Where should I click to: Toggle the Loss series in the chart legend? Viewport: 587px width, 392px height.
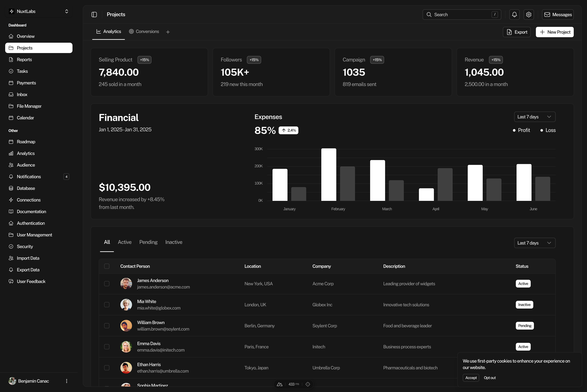(548, 130)
